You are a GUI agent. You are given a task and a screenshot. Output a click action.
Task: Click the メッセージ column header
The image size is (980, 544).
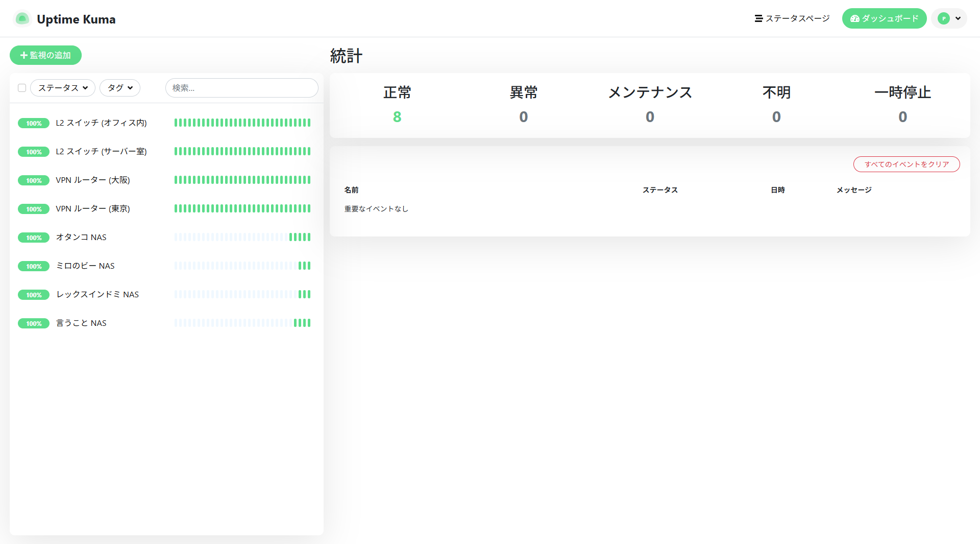[x=854, y=190]
